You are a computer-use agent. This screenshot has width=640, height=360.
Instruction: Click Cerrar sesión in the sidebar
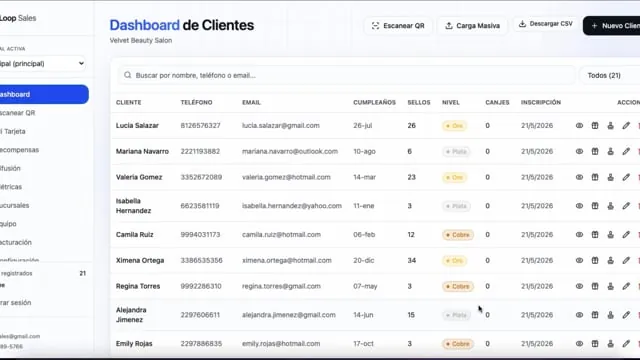point(16,302)
